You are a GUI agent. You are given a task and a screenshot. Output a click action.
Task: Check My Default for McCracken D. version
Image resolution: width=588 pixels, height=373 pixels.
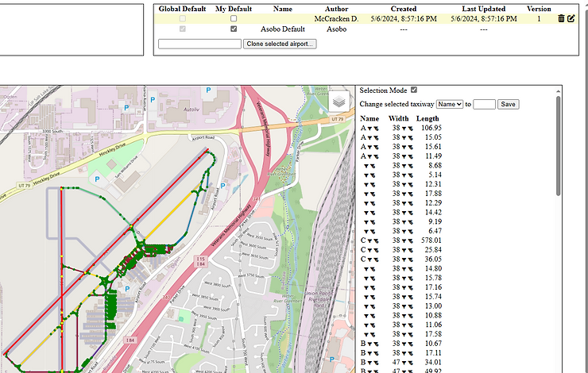click(x=234, y=18)
